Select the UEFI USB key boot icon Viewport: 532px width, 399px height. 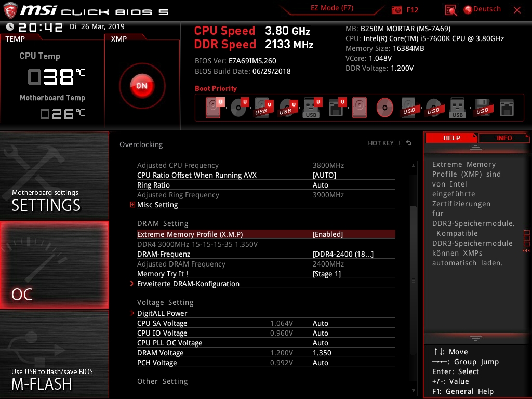(312, 108)
